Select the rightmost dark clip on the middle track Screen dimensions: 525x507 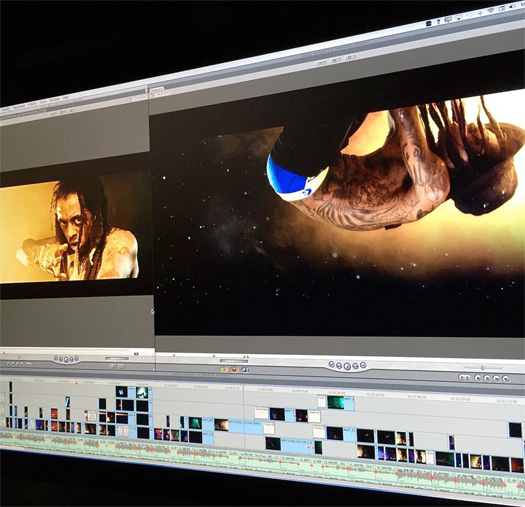tap(515, 430)
